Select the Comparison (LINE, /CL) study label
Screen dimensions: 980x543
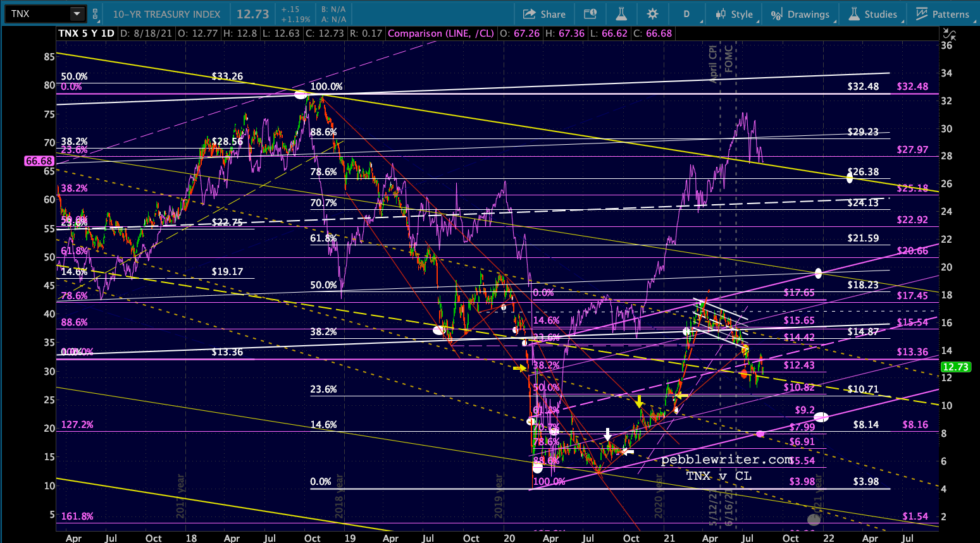click(x=441, y=34)
